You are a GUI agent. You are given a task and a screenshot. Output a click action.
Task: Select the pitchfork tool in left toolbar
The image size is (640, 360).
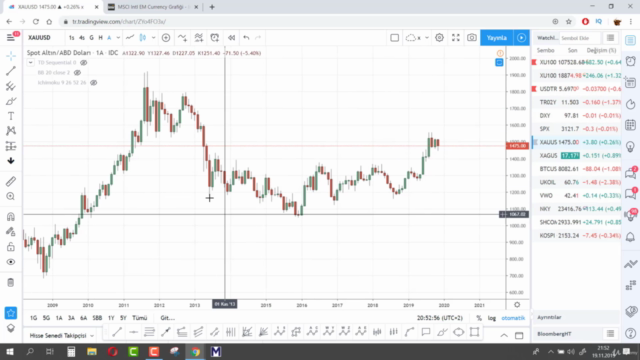pos(11,86)
